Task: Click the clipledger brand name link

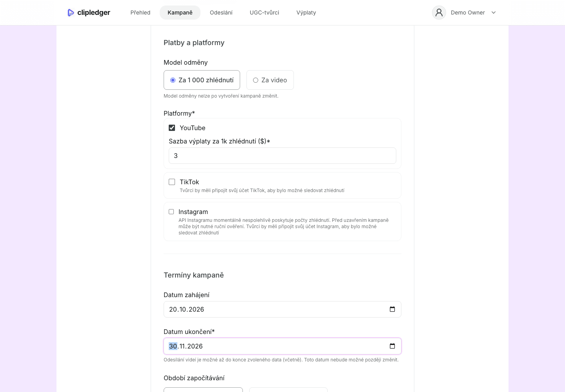Action: point(94,13)
